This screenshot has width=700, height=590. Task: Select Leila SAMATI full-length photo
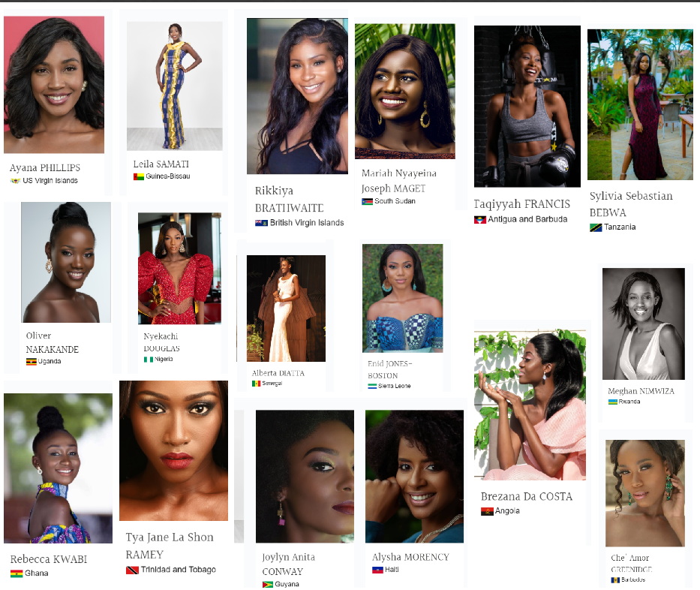175,86
